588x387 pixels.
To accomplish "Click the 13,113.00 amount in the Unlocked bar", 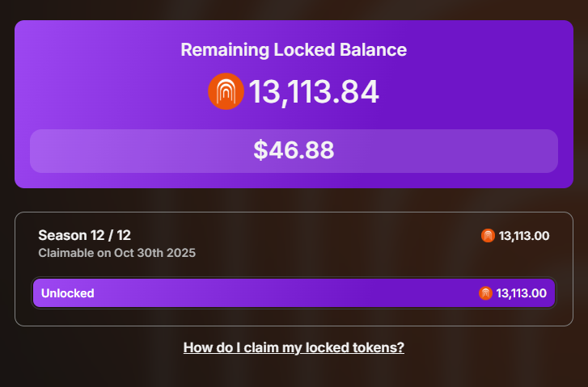I will click(x=522, y=293).
